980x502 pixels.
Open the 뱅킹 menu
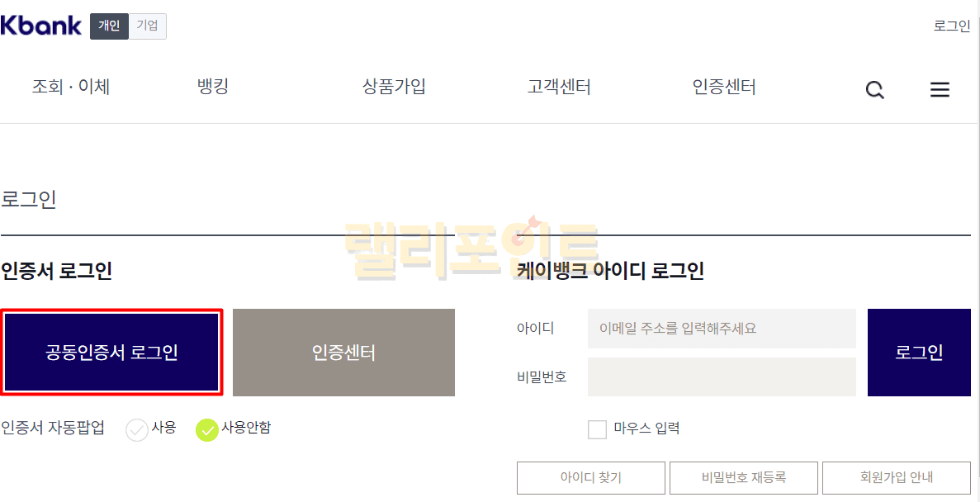coord(213,87)
